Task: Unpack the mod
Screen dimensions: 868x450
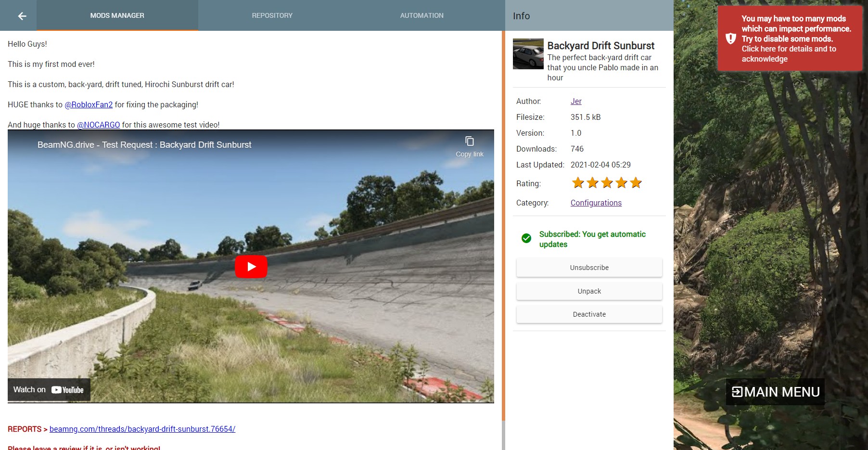Action: pos(589,291)
